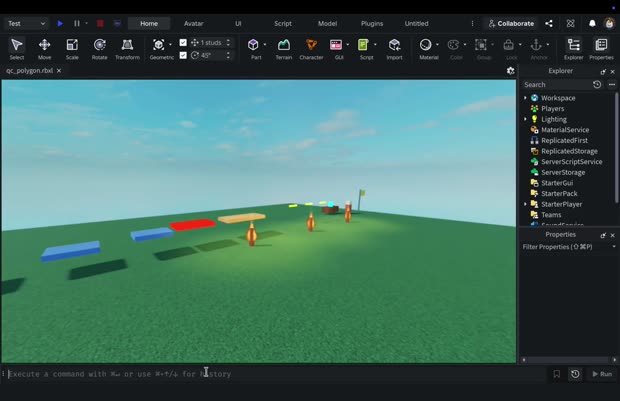Close the qc_polygon.rbxl document tab

point(59,70)
